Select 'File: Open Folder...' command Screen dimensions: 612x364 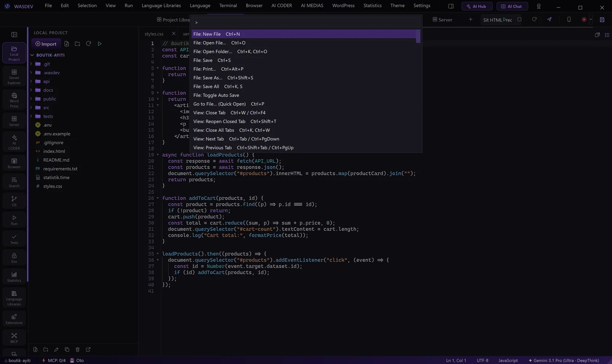click(x=303, y=51)
